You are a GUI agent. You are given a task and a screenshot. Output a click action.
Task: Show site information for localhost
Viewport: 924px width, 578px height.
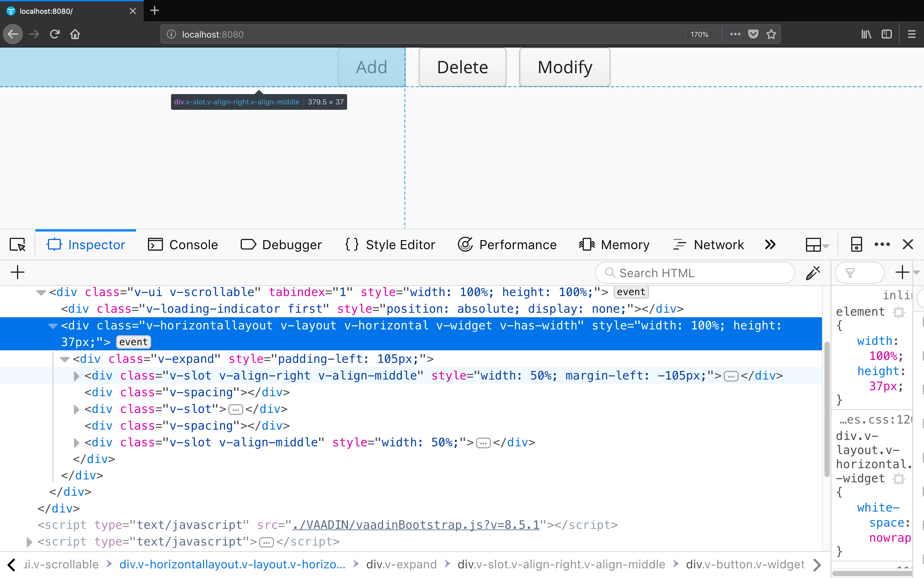(171, 34)
